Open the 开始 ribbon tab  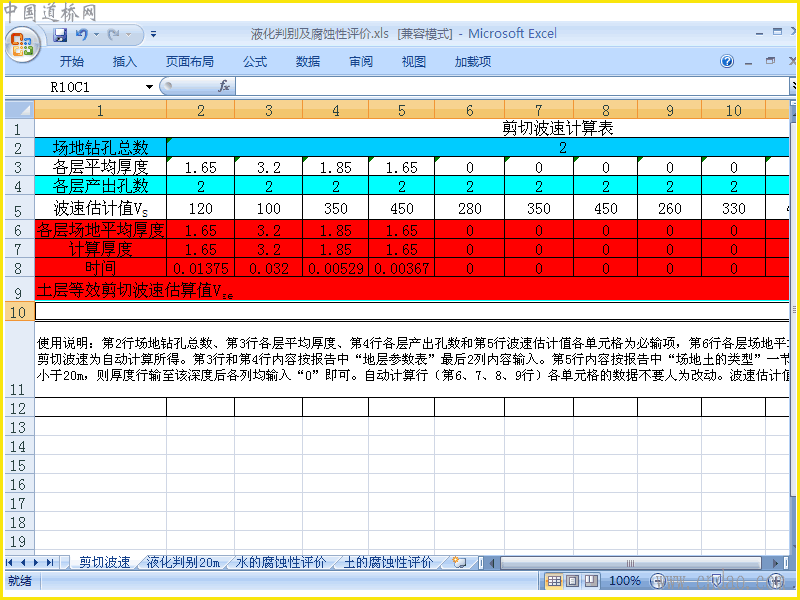(x=71, y=62)
